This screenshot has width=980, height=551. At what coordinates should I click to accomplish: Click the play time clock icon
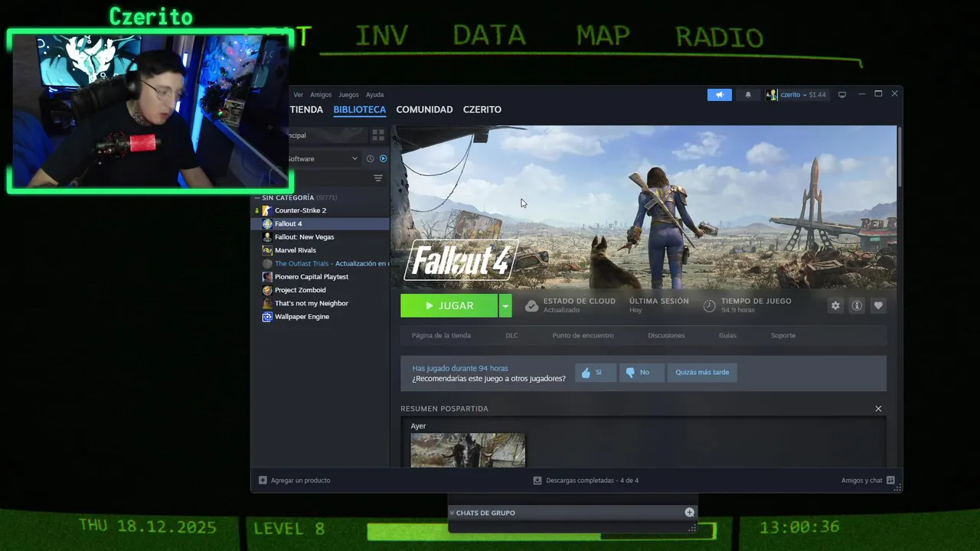coord(709,306)
